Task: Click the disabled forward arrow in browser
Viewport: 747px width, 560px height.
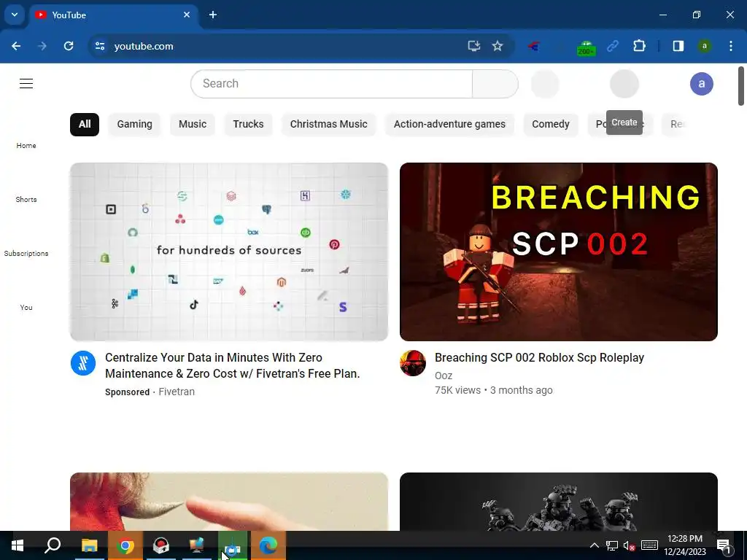Action: click(x=42, y=46)
